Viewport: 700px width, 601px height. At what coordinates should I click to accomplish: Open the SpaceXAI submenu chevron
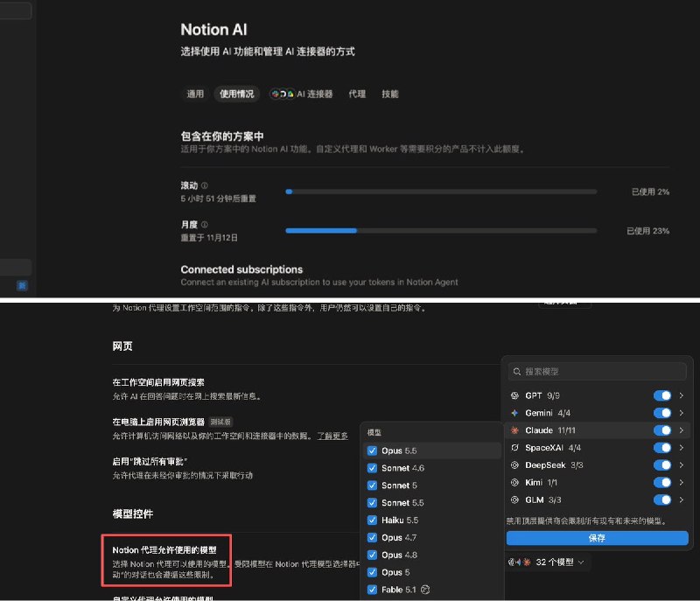(682, 448)
